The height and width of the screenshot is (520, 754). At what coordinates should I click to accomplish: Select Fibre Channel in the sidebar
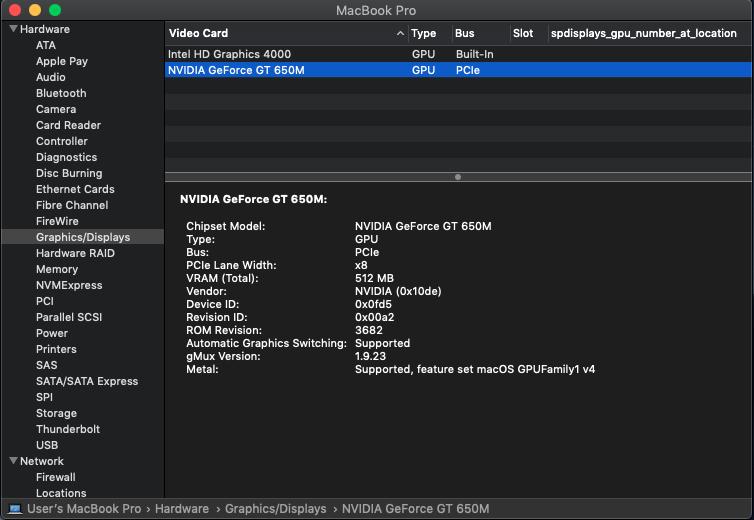72,205
